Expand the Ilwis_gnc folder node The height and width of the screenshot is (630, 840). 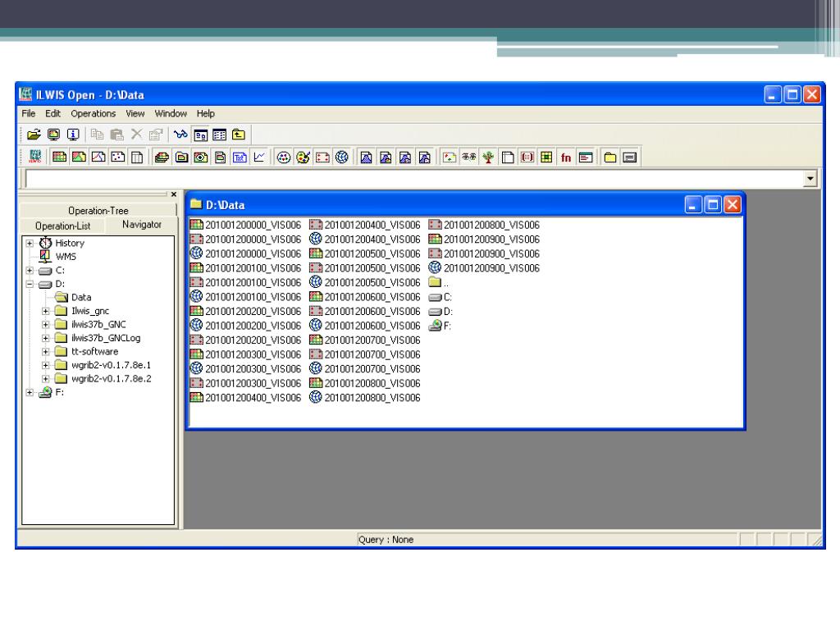tap(46, 311)
